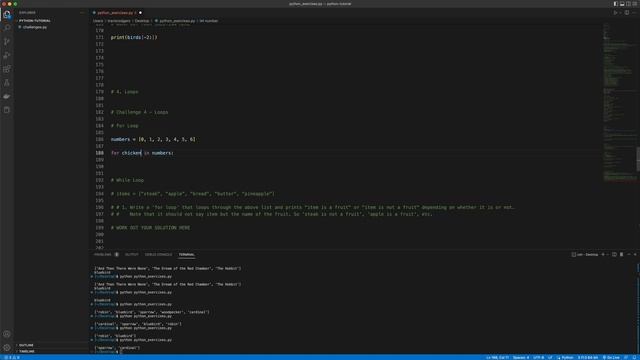Click the 'for chicken in numbers:' line

(142, 153)
